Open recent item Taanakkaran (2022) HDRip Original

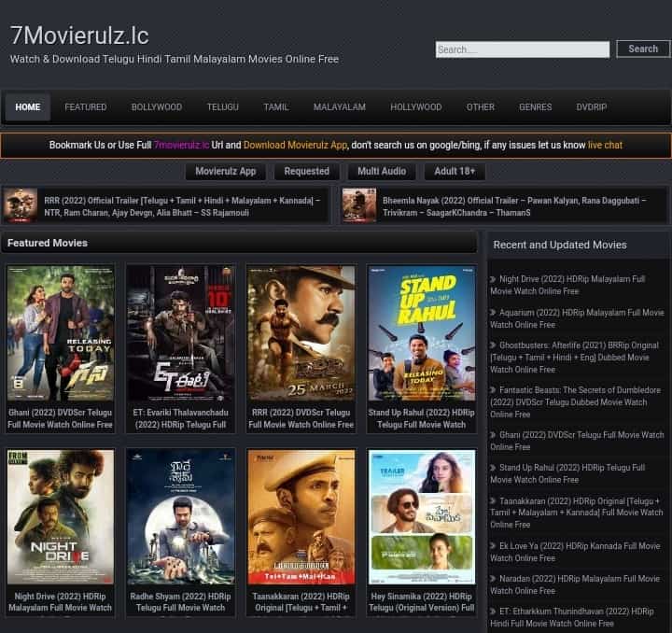tap(577, 513)
